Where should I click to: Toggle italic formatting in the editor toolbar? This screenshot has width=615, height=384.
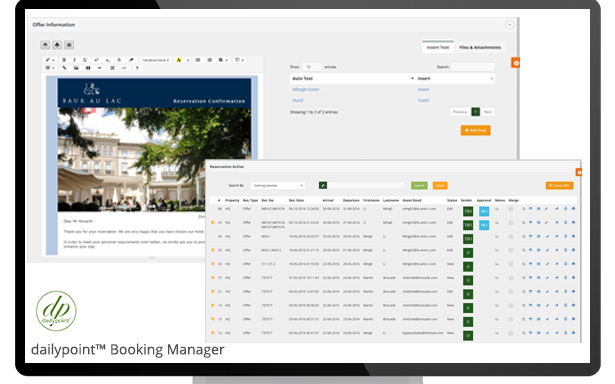pyautogui.click(x=75, y=60)
